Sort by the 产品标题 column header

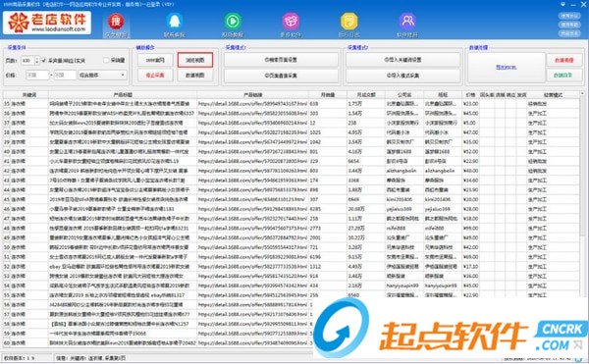point(123,95)
